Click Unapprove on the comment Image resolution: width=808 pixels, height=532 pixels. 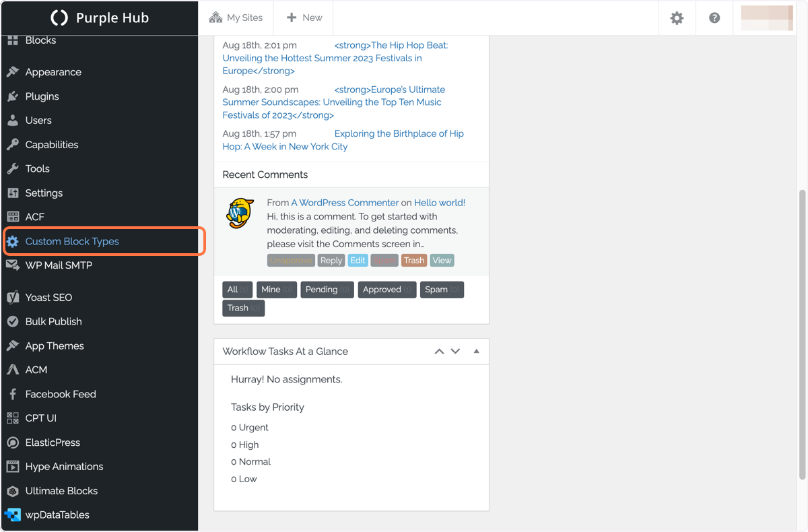click(291, 261)
